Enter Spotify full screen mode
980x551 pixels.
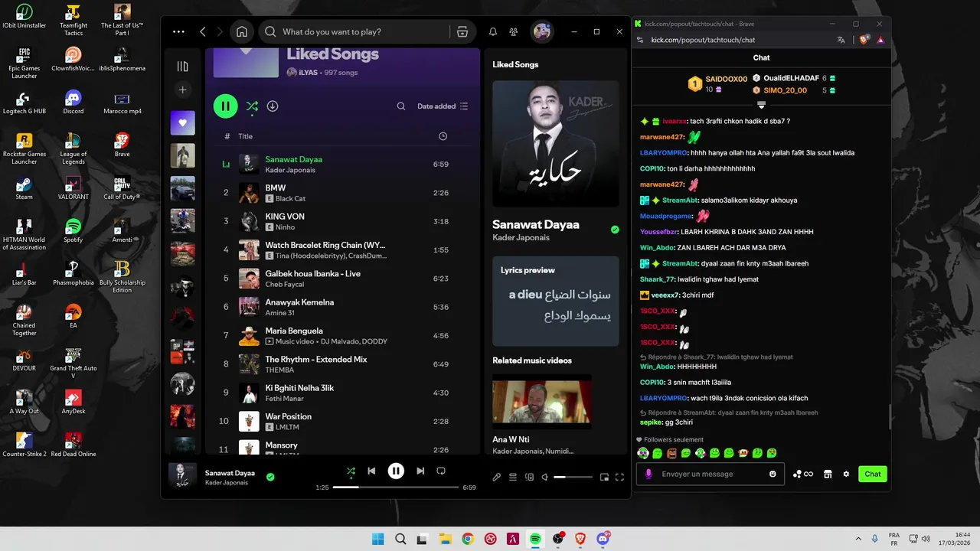tap(620, 477)
